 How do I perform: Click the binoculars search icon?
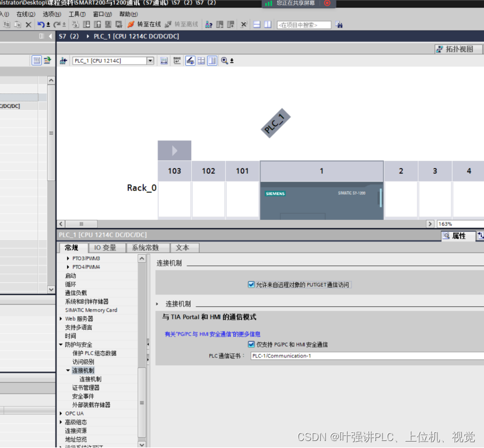pos(339,24)
